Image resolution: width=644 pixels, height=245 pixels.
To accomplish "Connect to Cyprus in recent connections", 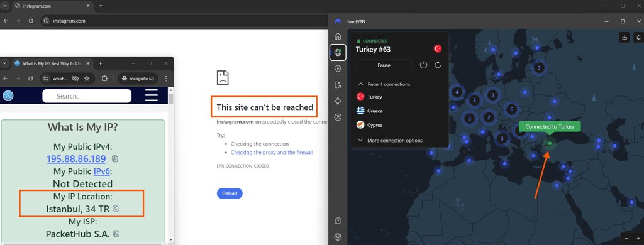I will click(370, 125).
